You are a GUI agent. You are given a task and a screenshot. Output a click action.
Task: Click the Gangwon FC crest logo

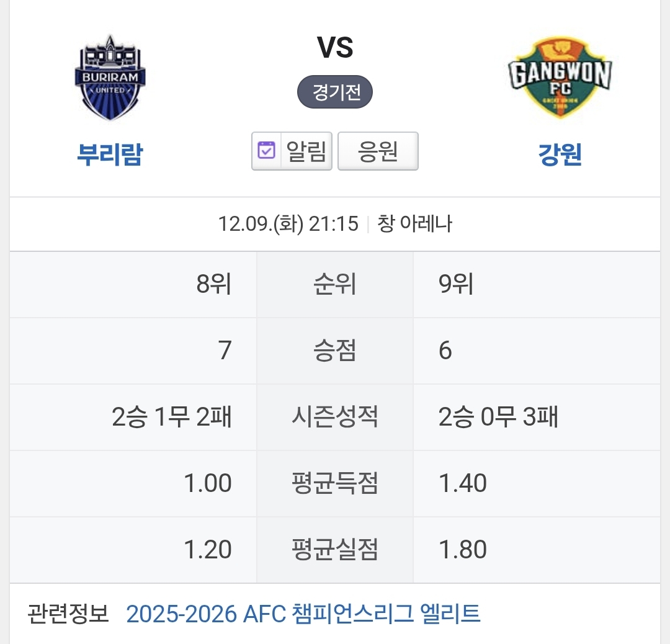pos(560,78)
